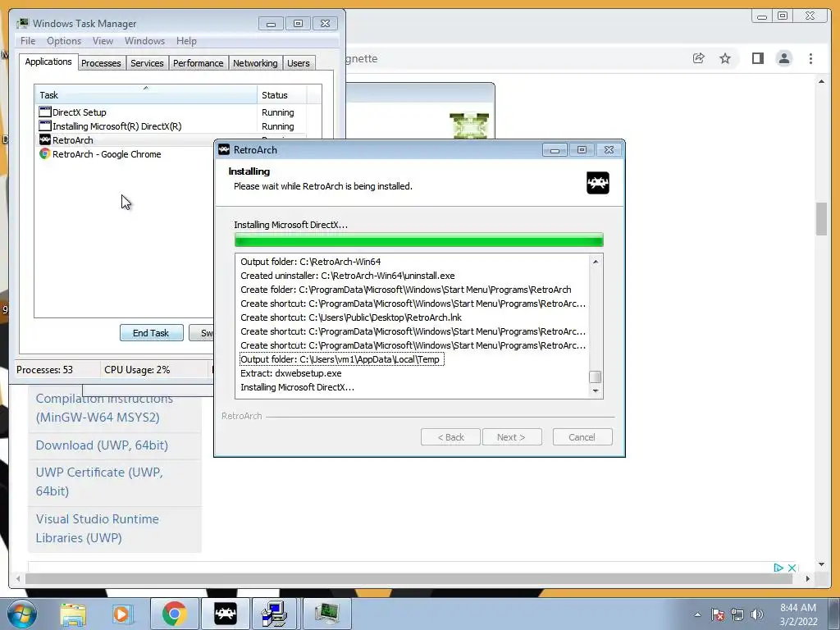
Task: Switch to RetroArch installer taskbar icon
Action: [x=226, y=614]
